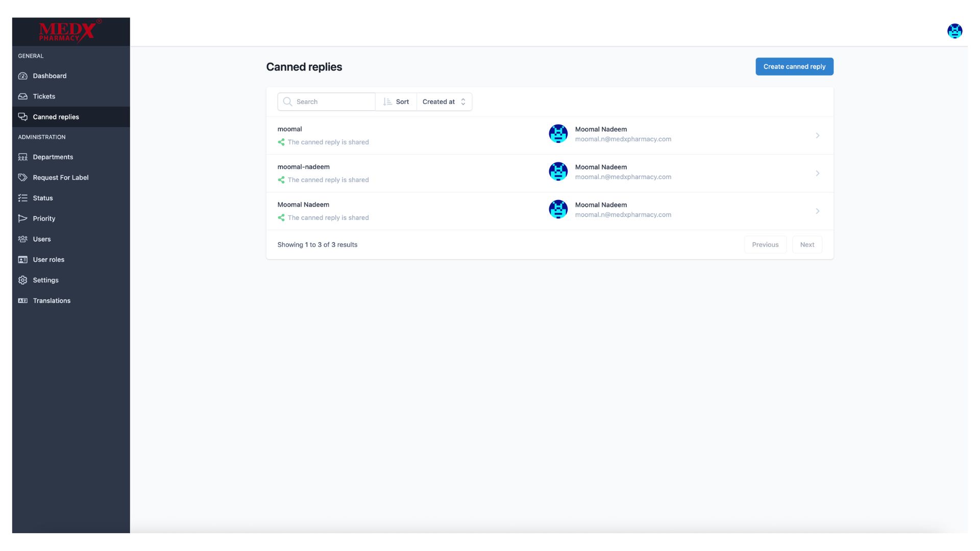This screenshot has height=551, width=980.
Task: Focus the Search input field
Action: coord(326,102)
